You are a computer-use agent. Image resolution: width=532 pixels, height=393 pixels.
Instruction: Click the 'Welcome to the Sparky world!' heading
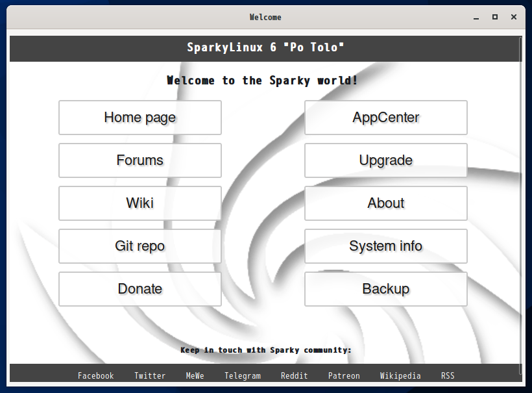(x=262, y=81)
